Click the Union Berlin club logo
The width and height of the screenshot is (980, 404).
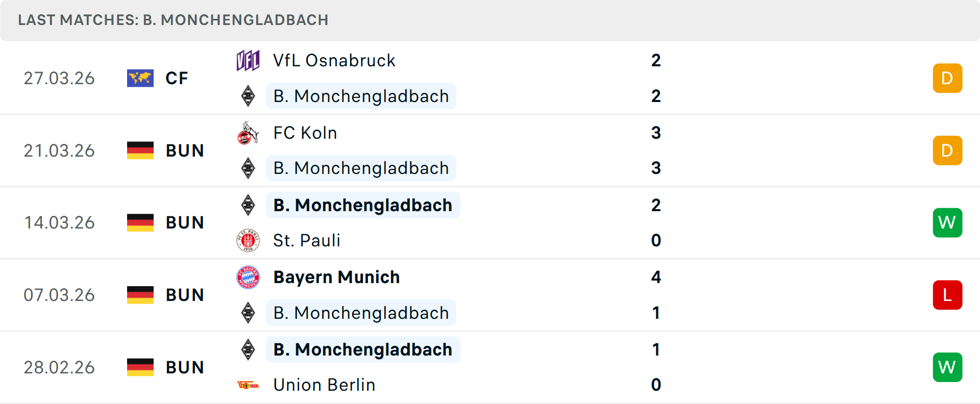pyautogui.click(x=248, y=385)
